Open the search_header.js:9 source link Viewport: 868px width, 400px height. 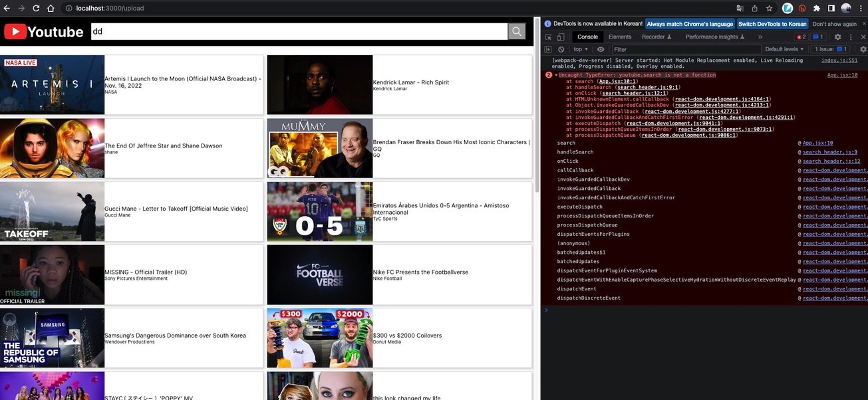[830, 152]
